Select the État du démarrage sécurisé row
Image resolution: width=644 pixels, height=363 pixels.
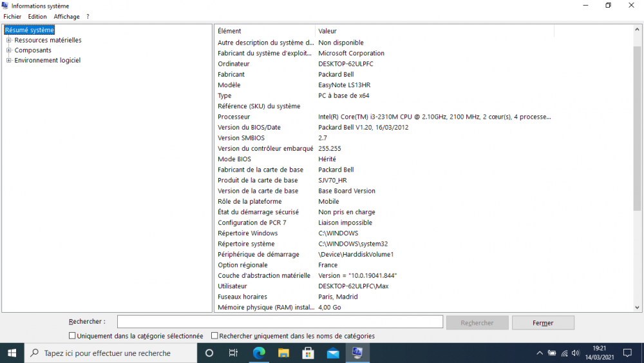click(x=384, y=212)
